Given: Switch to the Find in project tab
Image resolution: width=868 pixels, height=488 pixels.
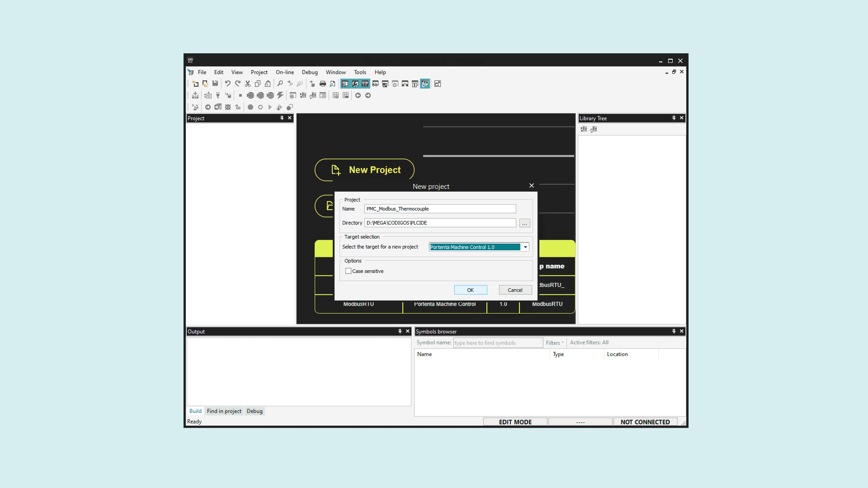Looking at the screenshot, I should pyautogui.click(x=224, y=411).
